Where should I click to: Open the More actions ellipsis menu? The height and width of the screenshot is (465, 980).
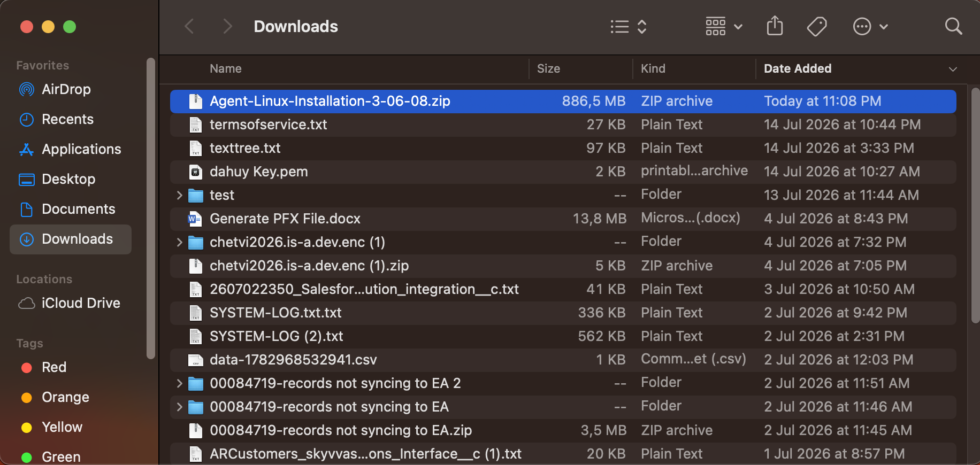pyautogui.click(x=870, y=26)
